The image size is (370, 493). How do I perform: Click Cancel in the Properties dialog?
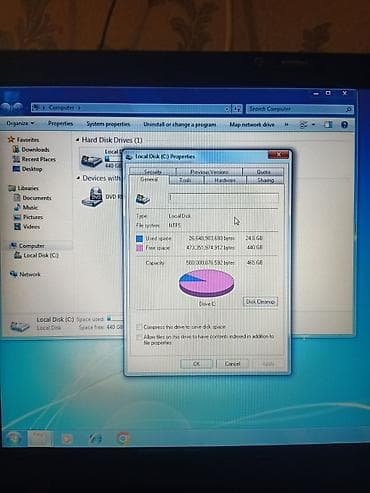232,364
